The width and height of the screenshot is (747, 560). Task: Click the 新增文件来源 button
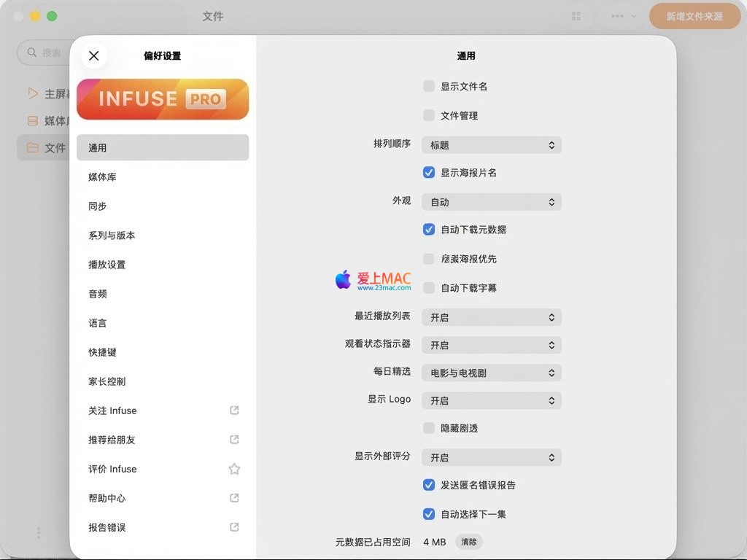694,16
